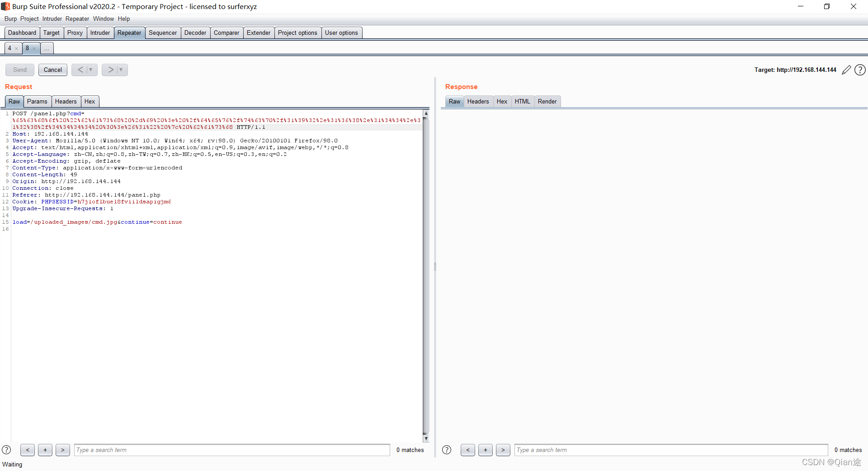Show response HTML view

[523, 101]
